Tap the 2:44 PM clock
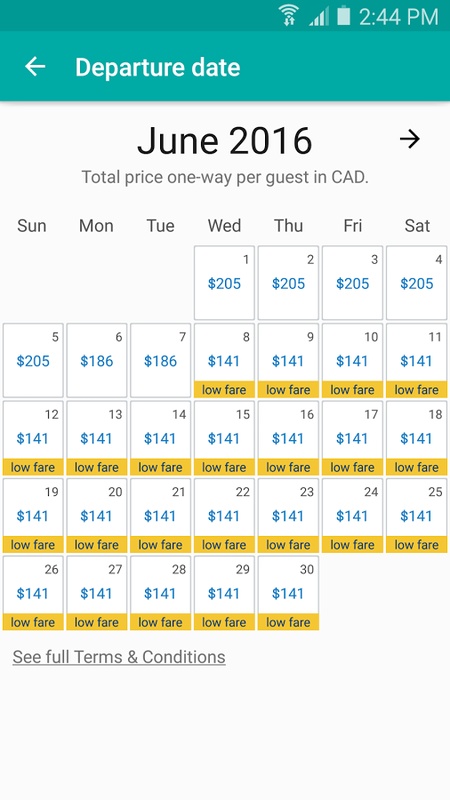Screen dimensions: 450x800 pyautogui.click(x=398, y=17)
